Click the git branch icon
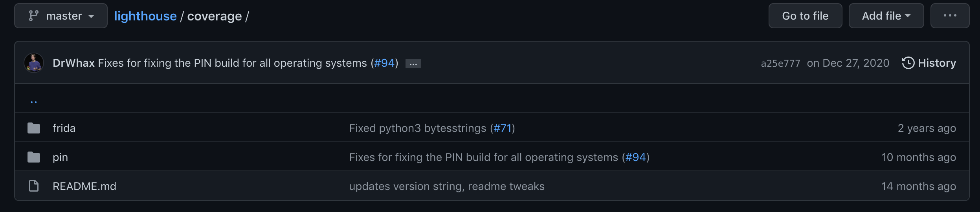 click(x=34, y=16)
